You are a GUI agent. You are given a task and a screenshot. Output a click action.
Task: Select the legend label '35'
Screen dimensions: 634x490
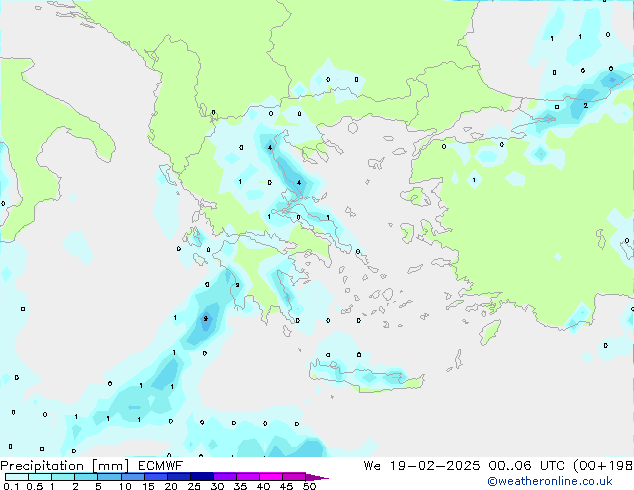(x=240, y=486)
